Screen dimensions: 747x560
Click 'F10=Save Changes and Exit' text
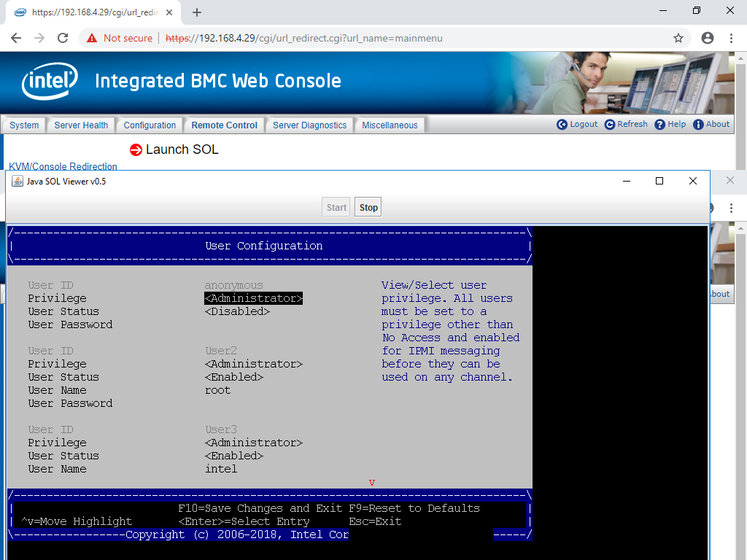(x=260, y=508)
